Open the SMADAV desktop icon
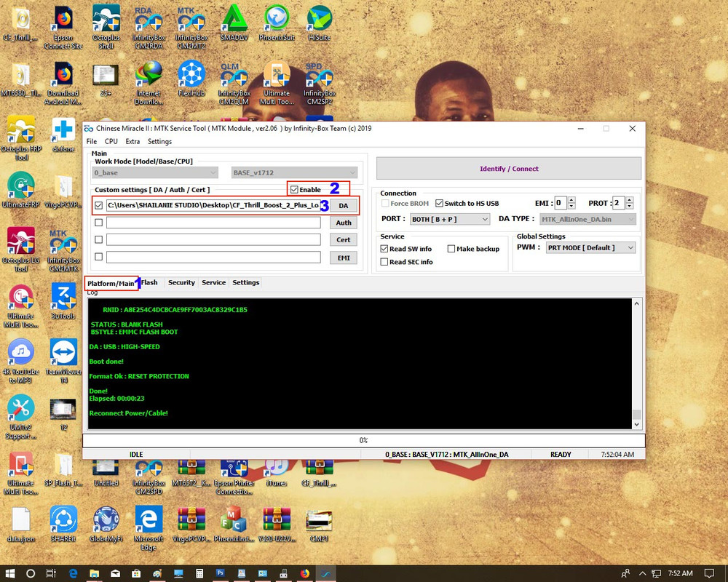Image resolution: width=728 pixels, height=582 pixels. tap(234, 23)
